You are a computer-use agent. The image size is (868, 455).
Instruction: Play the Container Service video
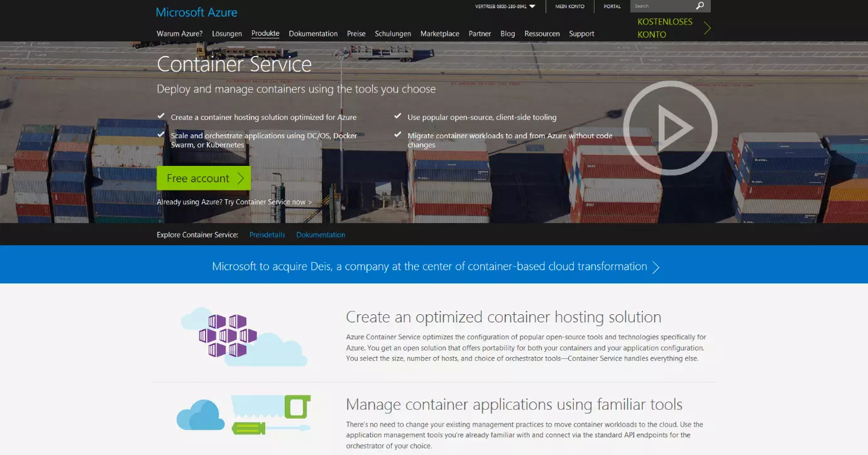coord(670,128)
